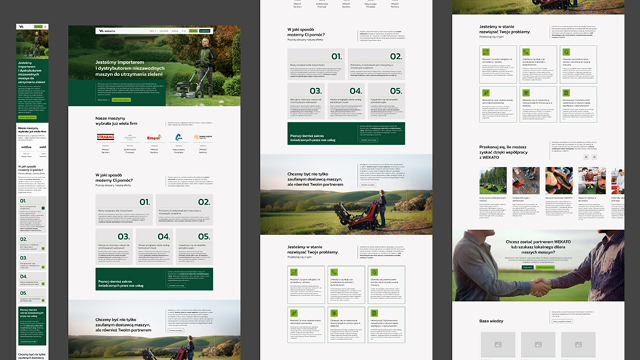Open card 05. in the first desktop mockup

(194, 247)
